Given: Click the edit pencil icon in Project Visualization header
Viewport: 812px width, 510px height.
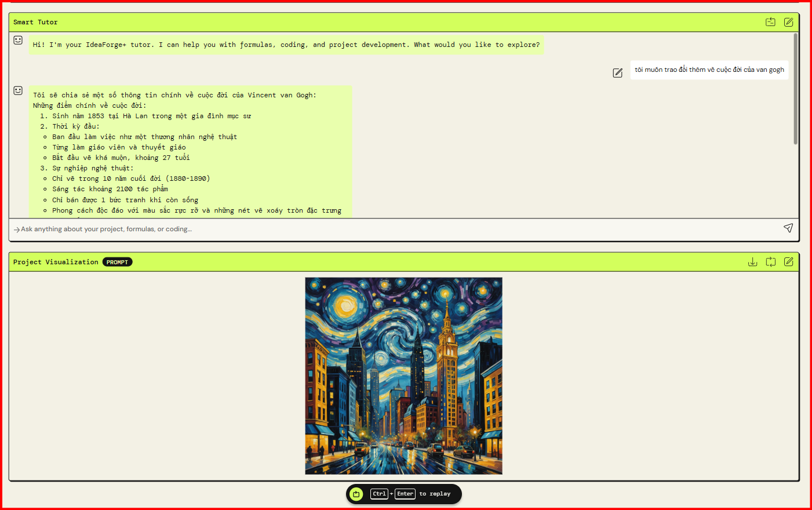Looking at the screenshot, I should point(788,262).
